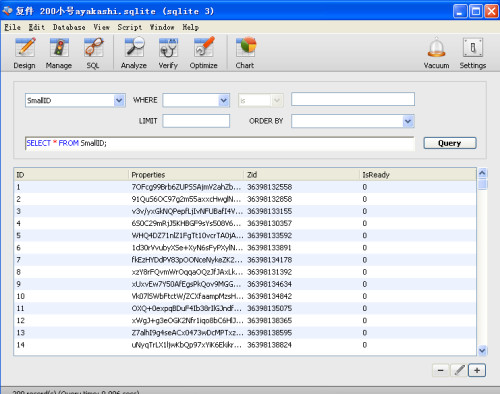Select Zid cell 36398134634
Viewport: 500px width, 394px height.
click(x=269, y=284)
